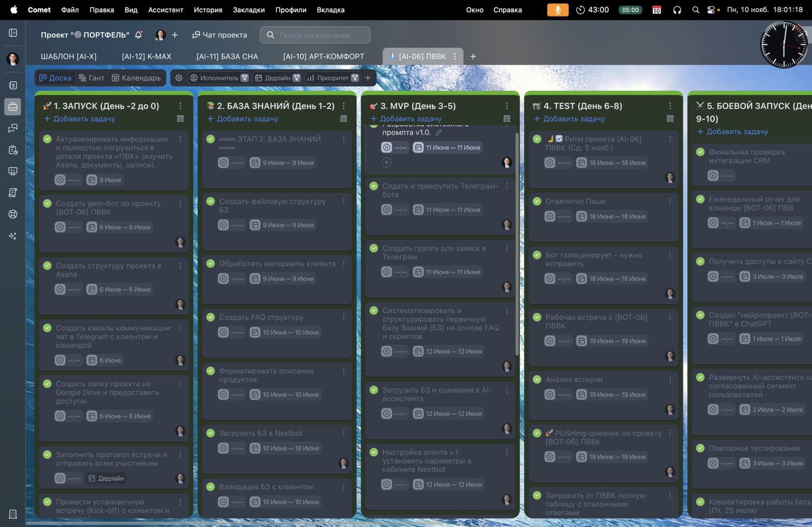Click assignee avatar on 'Анализ встерчи' card
Image resolution: width=812 pixels, height=527 pixels.
(670, 410)
